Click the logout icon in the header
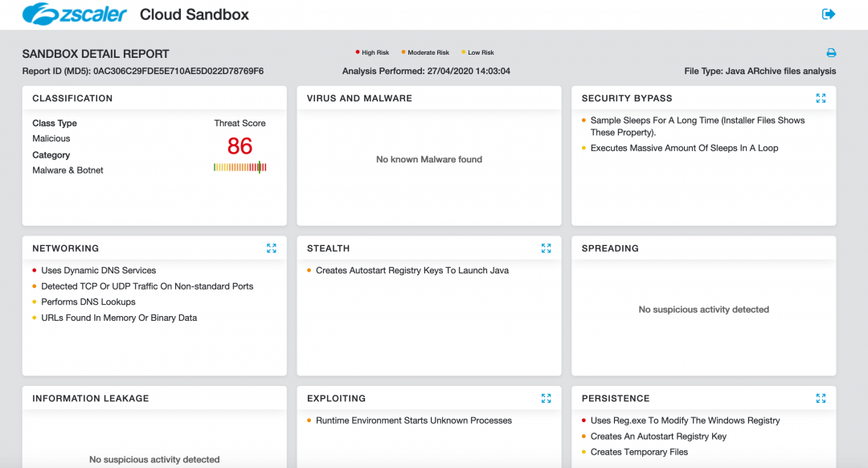868x468 pixels. click(x=829, y=14)
